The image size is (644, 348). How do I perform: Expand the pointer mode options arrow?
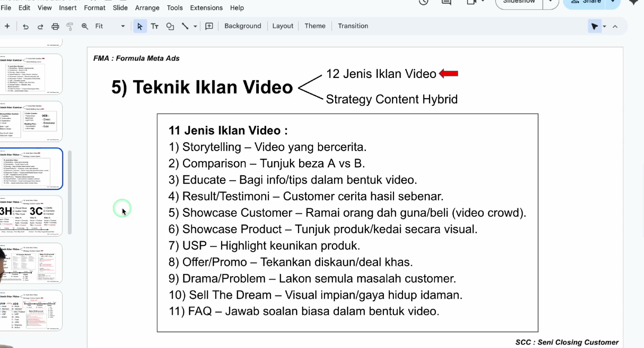click(604, 26)
